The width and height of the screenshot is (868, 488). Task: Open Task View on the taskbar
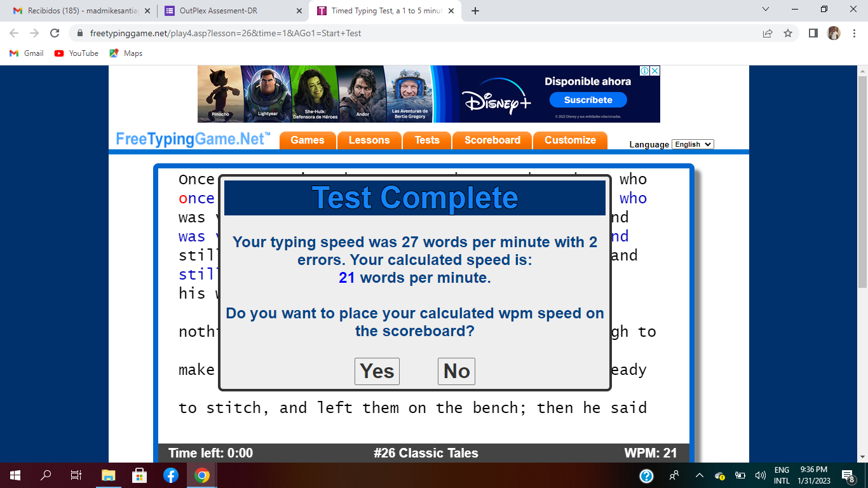76,475
